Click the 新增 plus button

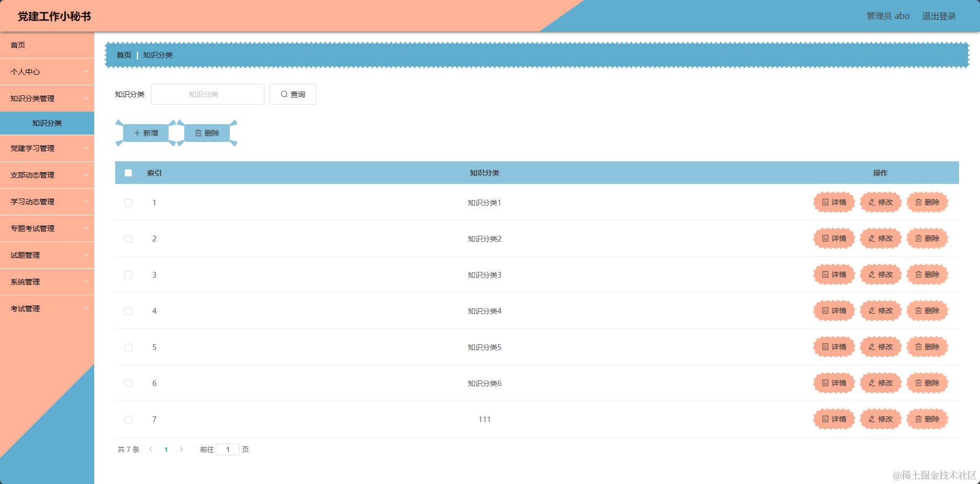pos(146,133)
